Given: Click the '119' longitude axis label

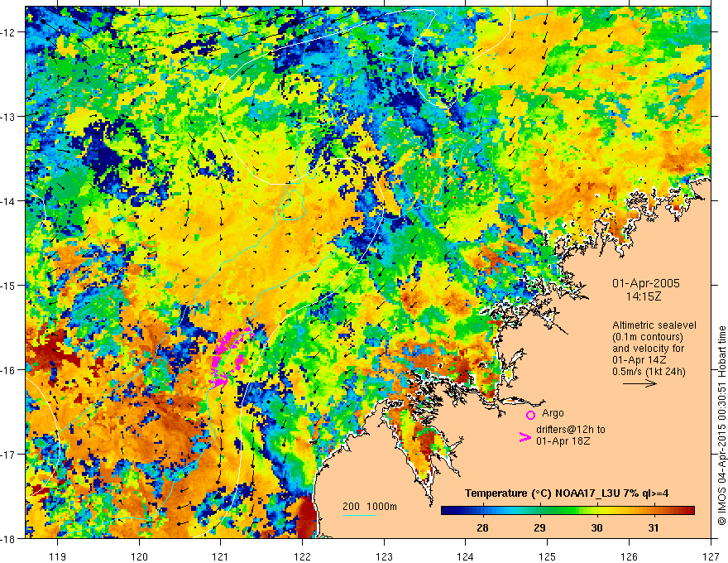Looking at the screenshot, I should pos(58,556).
